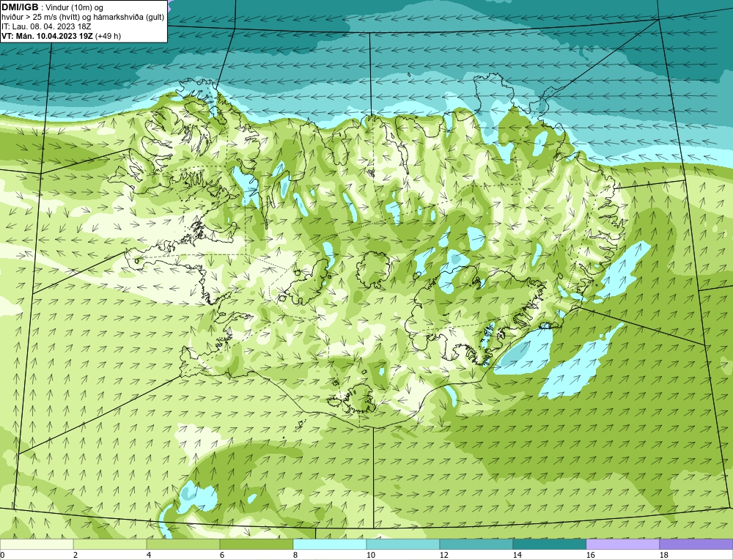Click the 16–18 m/s lavender legend swatch
Screen dimensions: 733x560
[x=622, y=544]
